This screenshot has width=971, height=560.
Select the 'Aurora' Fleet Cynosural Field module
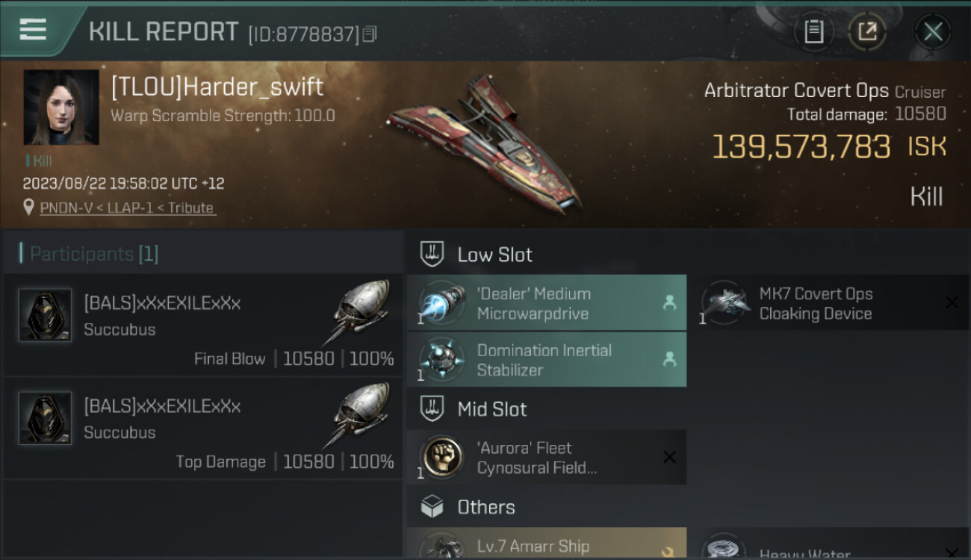click(x=546, y=458)
